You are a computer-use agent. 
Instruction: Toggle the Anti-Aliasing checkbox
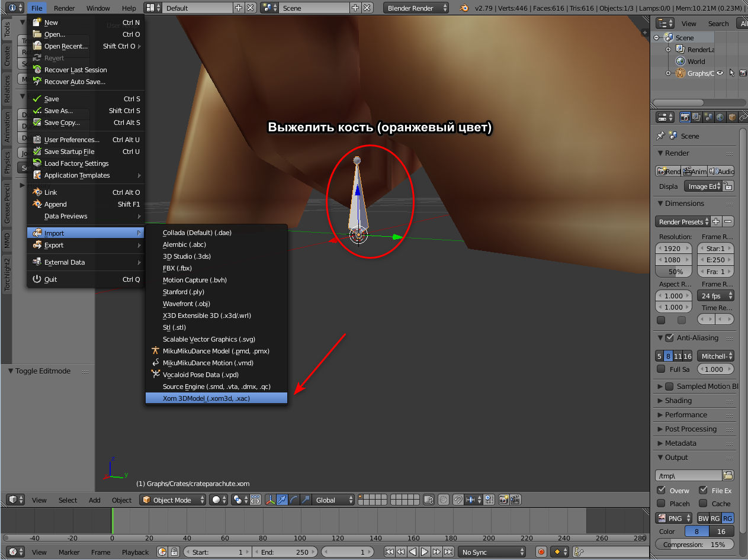pos(669,338)
